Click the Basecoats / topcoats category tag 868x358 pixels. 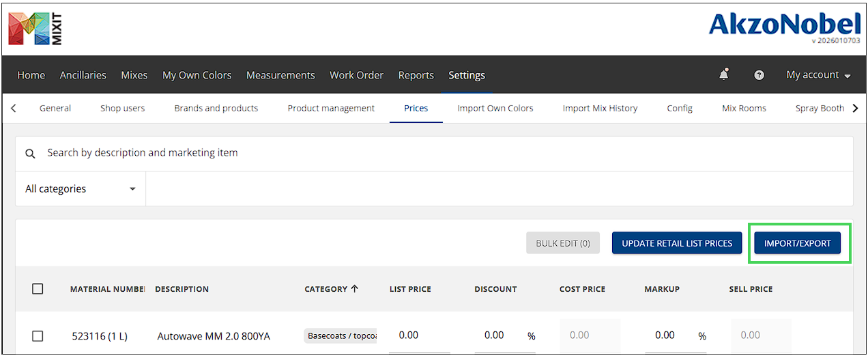click(x=341, y=335)
